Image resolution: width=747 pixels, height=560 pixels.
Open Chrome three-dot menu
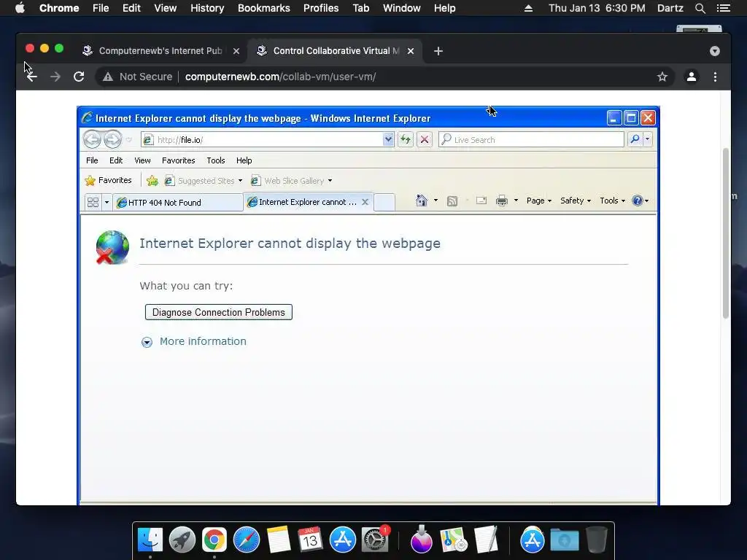[715, 77]
